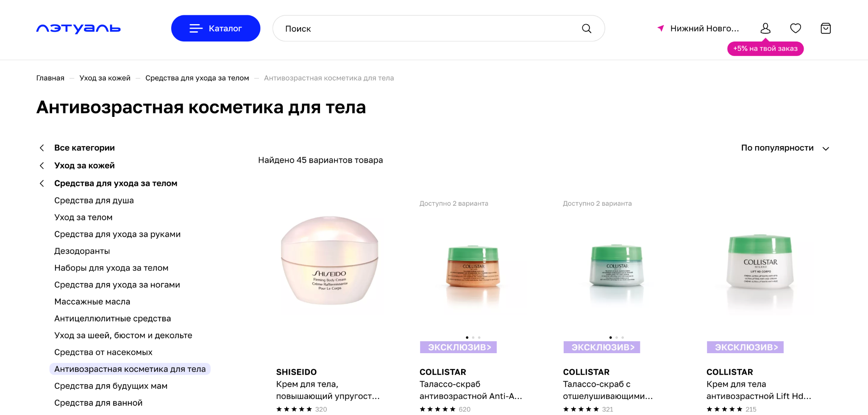868x415 pixels.
Task: Click the +5% на твой заказ badge
Action: (765, 49)
